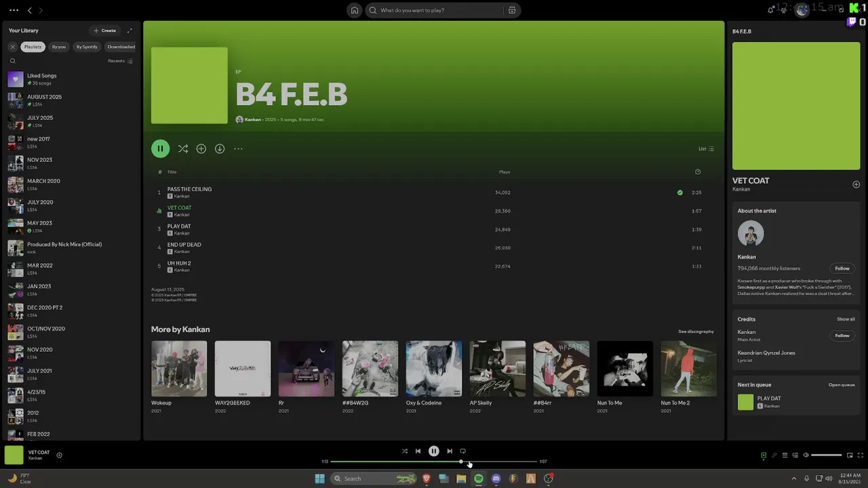Select the 'By Spotify' filter chip

87,47
